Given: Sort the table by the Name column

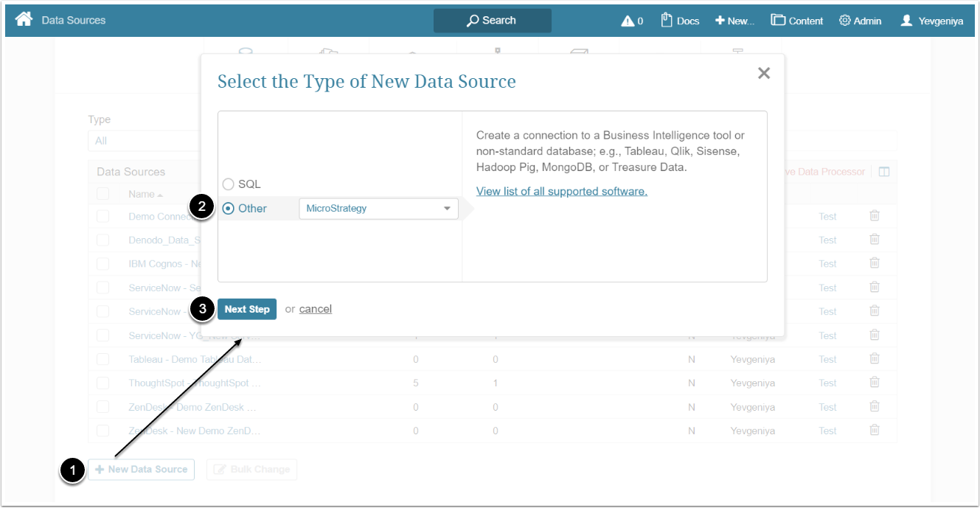Looking at the screenshot, I should tap(142, 194).
